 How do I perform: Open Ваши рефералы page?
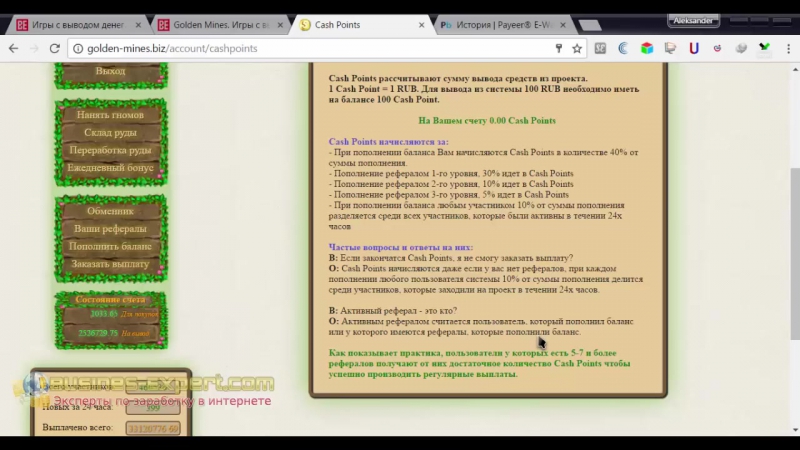click(x=110, y=229)
